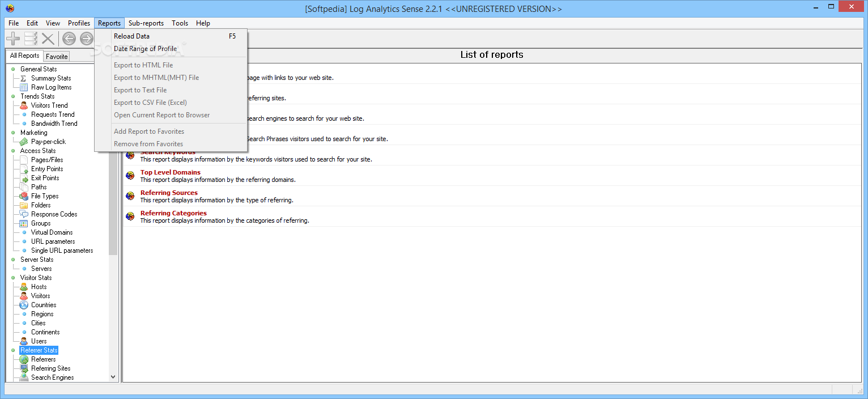868x399 pixels.
Task: Select Continents in tree
Action: click(45, 332)
